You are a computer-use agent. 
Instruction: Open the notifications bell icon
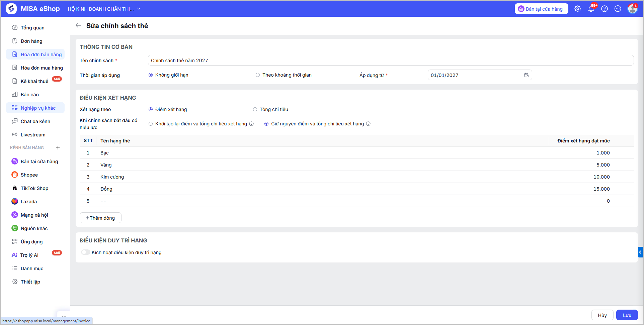click(x=591, y=9)
